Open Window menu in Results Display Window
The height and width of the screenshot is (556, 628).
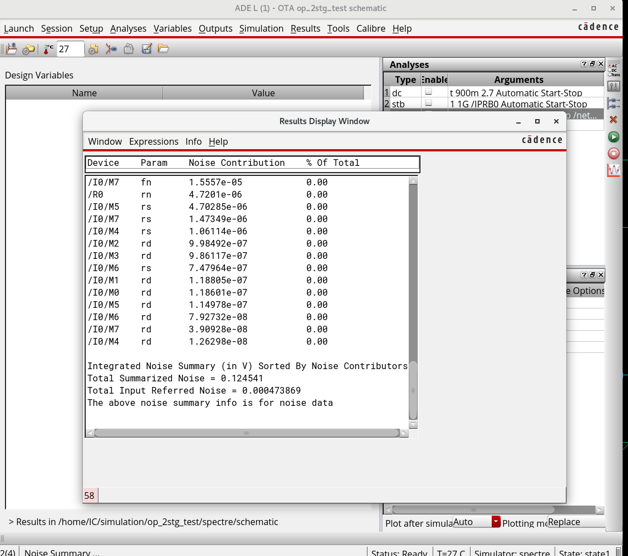coord(105,141)
